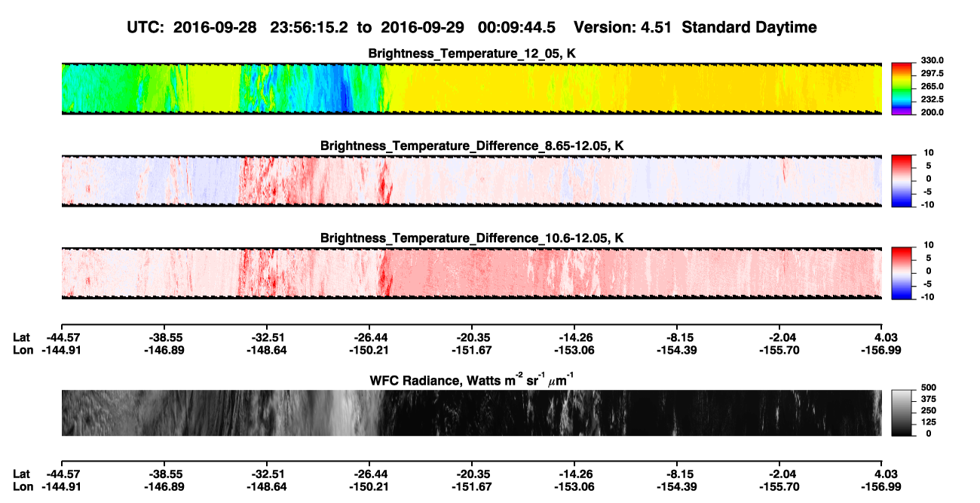Click the Brightness_Temperature_12_05 image strip
The height and width of the screenshot is (503, 980).
[x=471, y=88]
